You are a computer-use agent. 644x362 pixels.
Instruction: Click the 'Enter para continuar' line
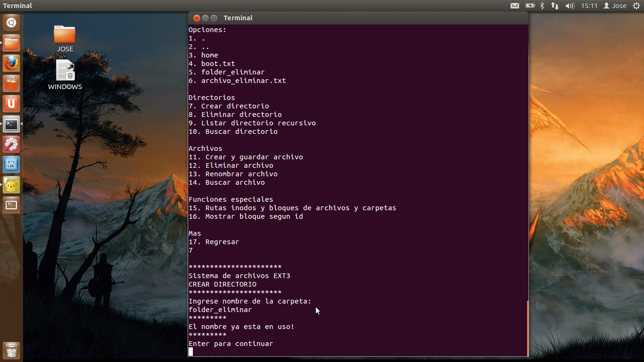point(231,344)
